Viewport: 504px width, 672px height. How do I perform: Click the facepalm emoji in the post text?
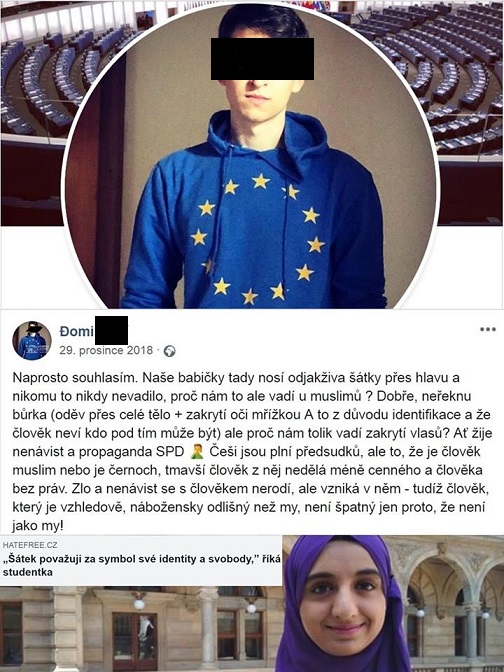coord(197,452)
